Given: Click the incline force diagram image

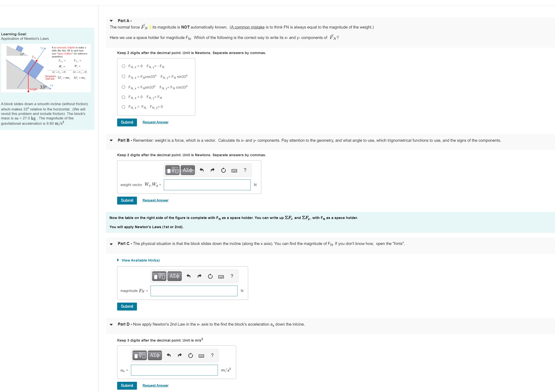Looking at the screenshot, I should (x=46, y=68).
